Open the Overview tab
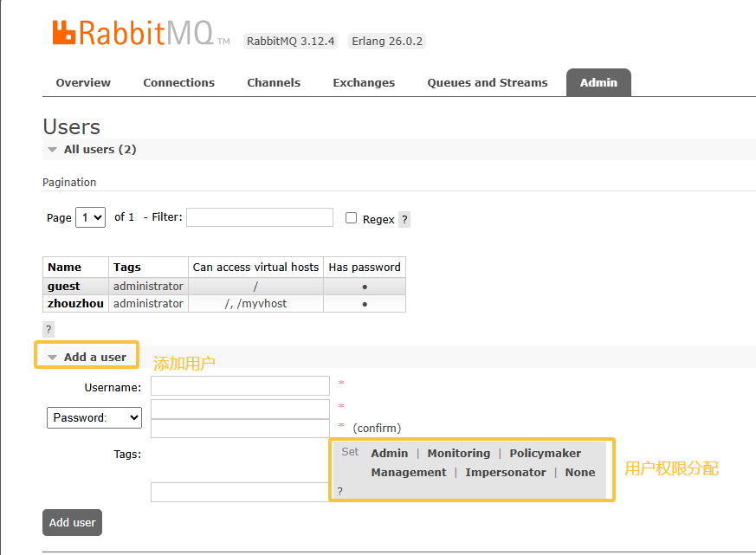The height and width of the screenshot is (555, 756). pyautogui.click(x=83, y=83)
